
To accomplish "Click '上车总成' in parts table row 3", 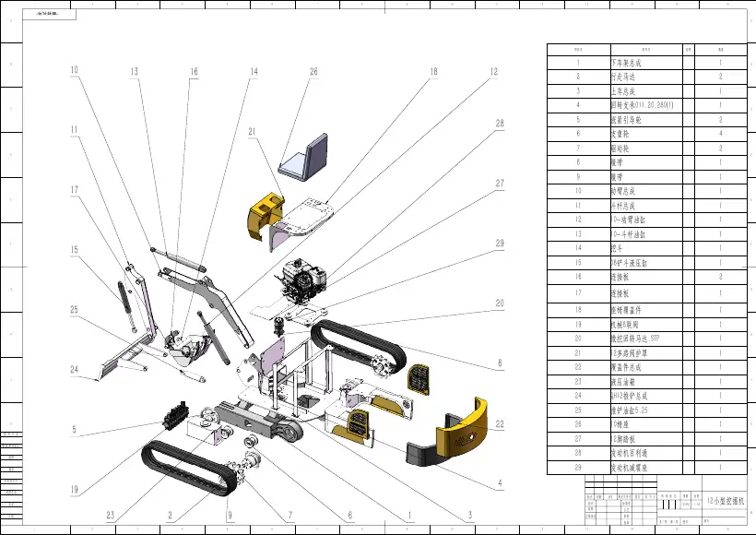I will [623, 91].
